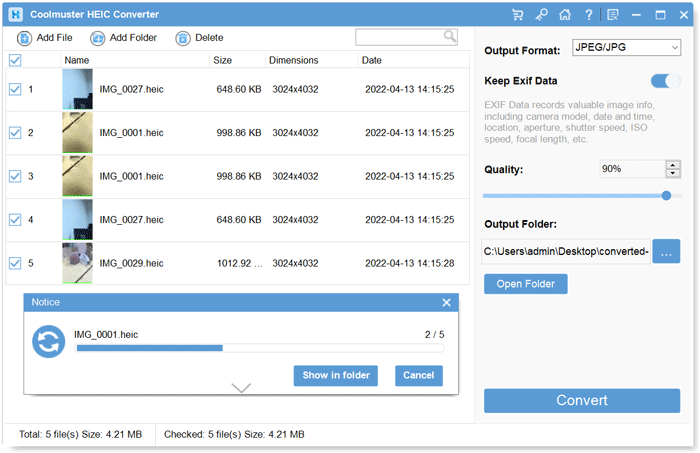The height and width of the screenshot is (453, 700).
Task: Open help via question mark icon
Action: (588, 15)
